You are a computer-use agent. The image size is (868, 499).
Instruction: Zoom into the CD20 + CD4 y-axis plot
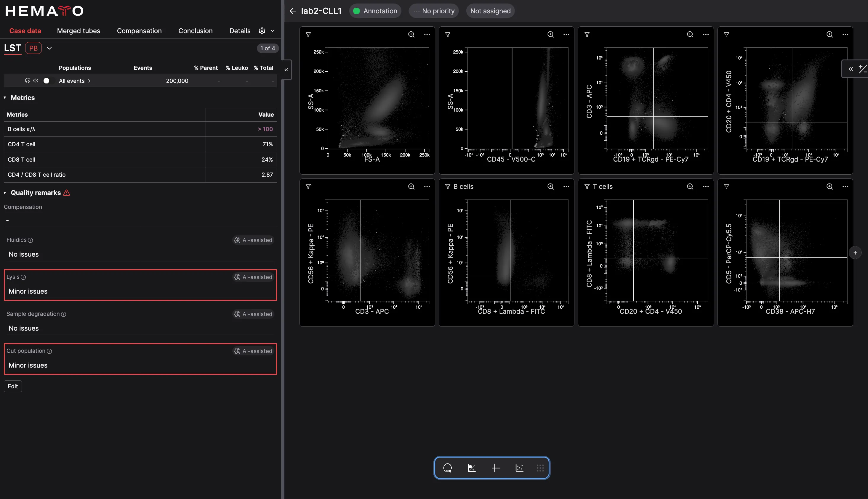[829, 34]
